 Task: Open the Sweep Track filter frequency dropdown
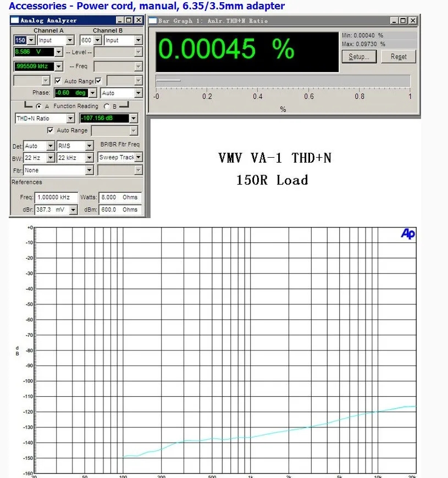coord(139,157)
